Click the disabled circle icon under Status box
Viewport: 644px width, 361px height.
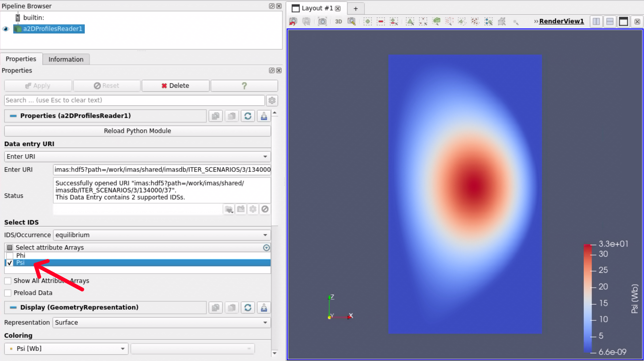click(265, 209)
